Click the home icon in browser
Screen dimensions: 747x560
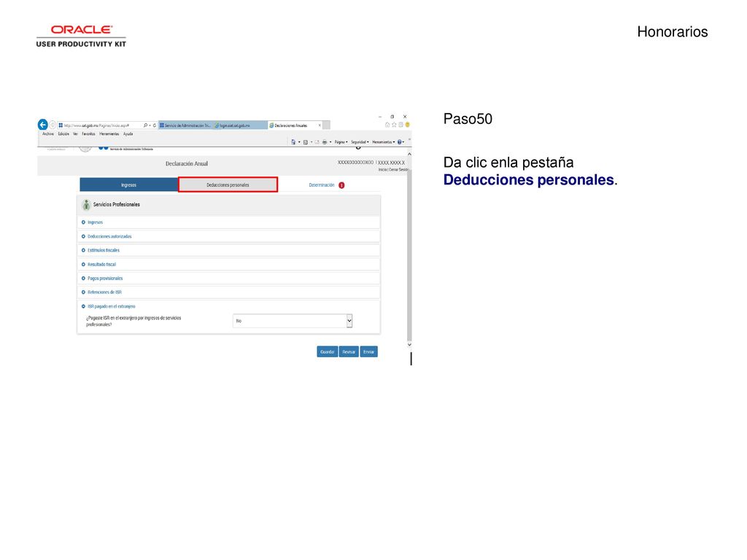pyautogui.click(x=387, y=125)
